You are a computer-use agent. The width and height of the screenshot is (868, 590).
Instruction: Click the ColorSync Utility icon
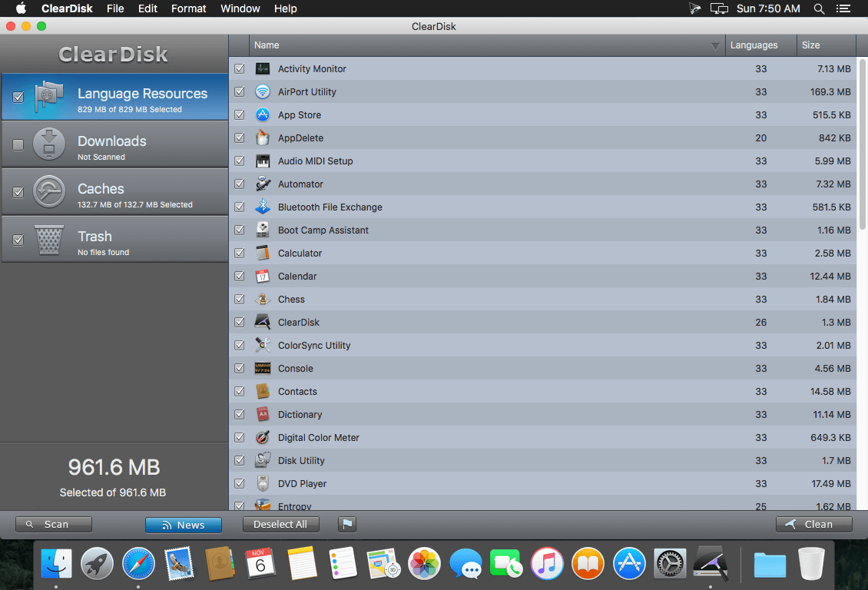point(263,346)
